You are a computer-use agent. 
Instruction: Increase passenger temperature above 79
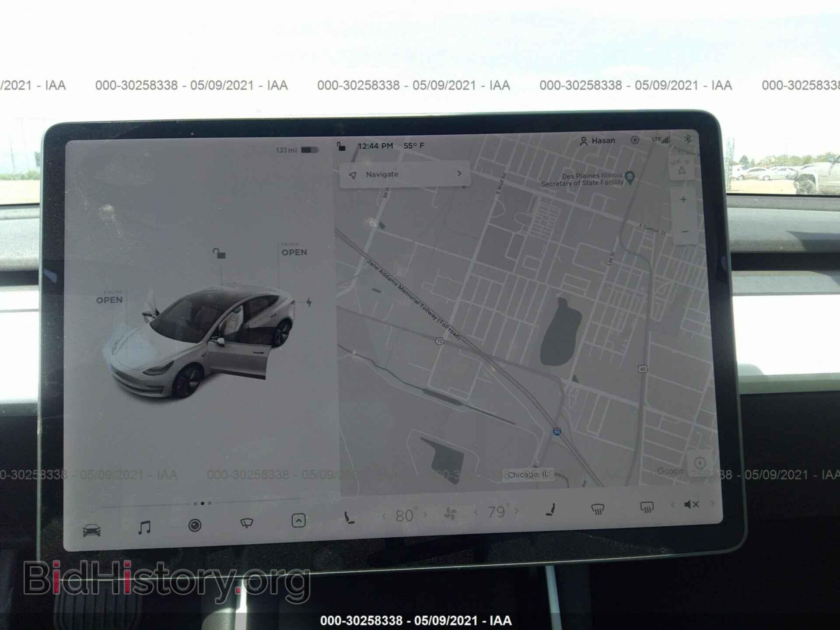(517, 511)
